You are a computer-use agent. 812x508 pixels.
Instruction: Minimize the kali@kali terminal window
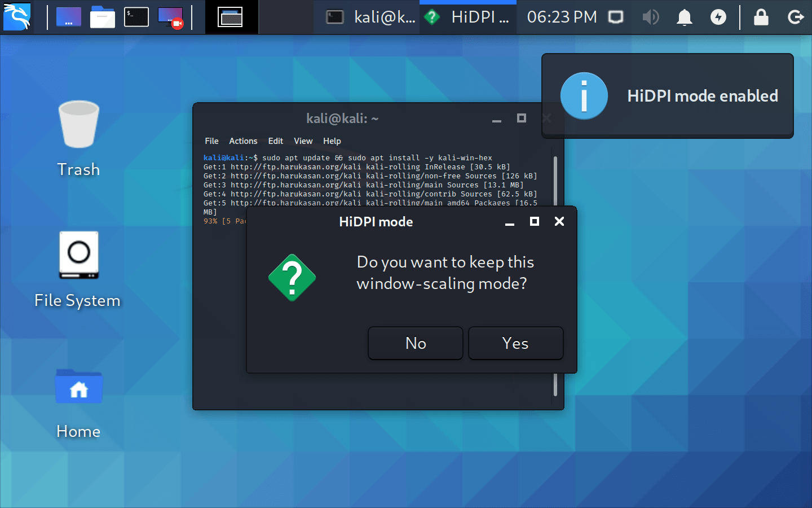[496, 119]
